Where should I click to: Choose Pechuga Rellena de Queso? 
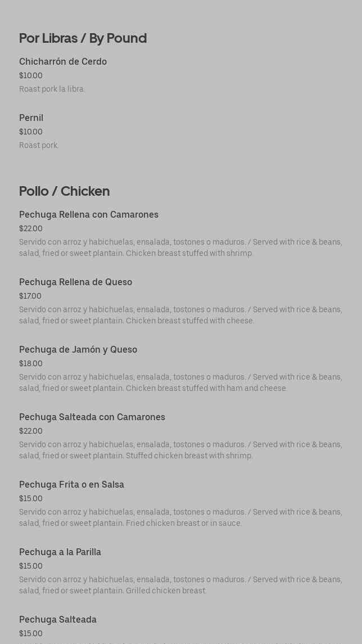coord(76,282)
